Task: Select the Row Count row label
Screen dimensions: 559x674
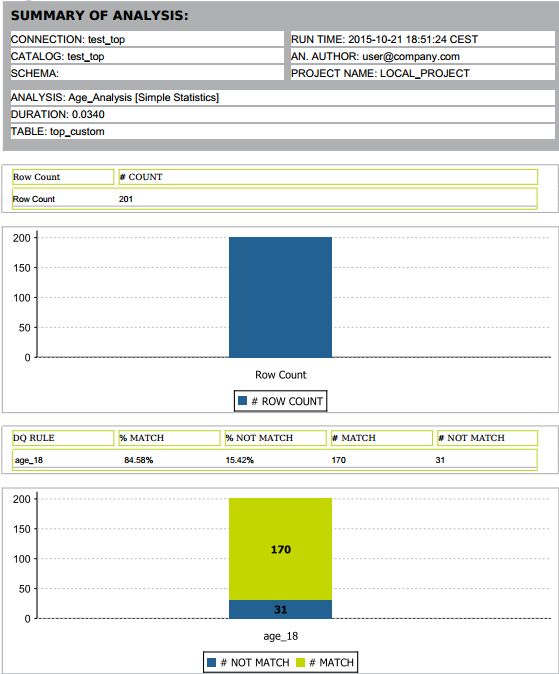Action: (34, 199)
